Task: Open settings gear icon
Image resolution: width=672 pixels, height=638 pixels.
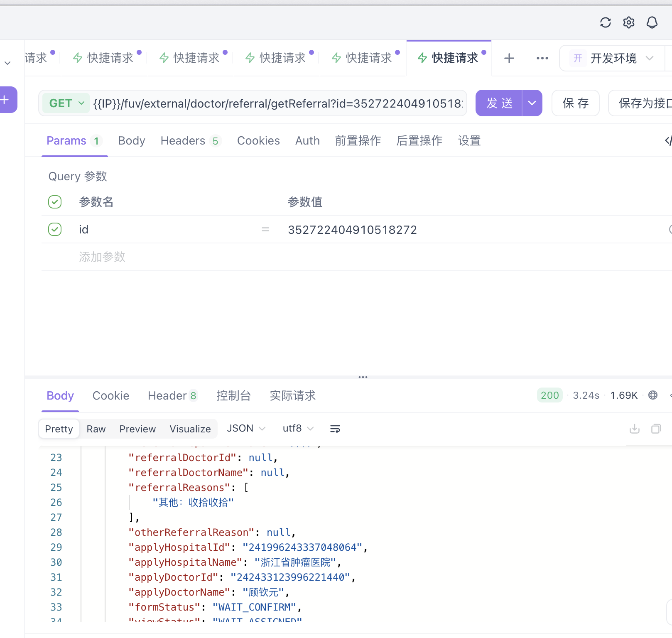Action: click(x=629, y=22)
